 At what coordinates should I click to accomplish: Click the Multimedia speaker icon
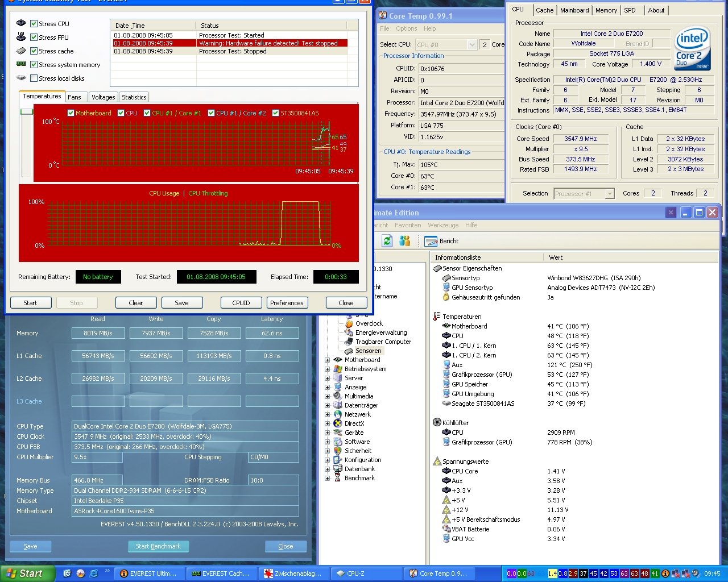[x=337, y=396]
